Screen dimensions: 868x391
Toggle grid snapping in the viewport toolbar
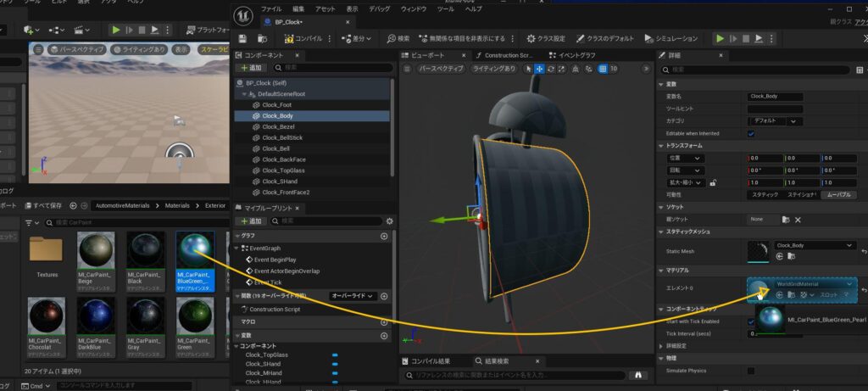600,68
